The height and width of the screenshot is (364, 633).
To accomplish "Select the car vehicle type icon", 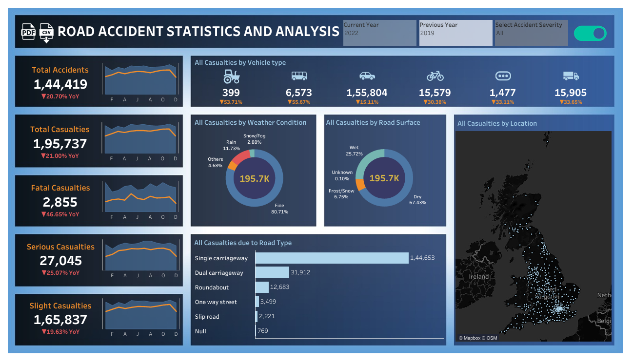I will tap(367, 76).
